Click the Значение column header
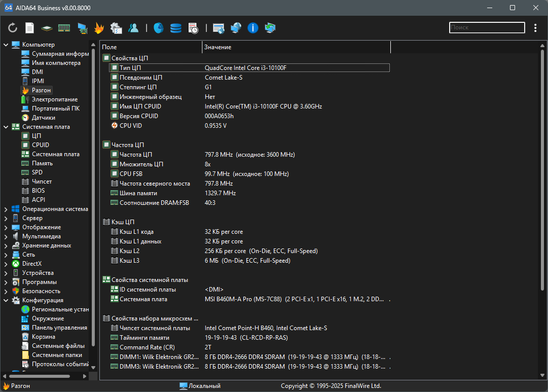This screenshot has height=392, width=548. point(297,47)
